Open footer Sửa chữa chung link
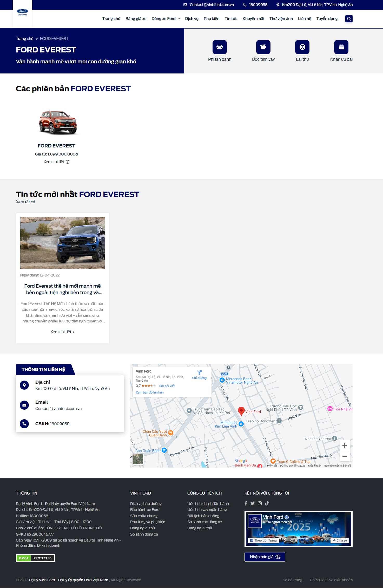 [x=144, y=516]
